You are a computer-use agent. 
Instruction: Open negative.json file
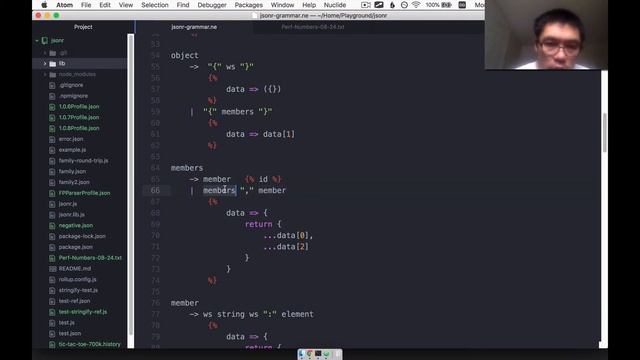tap(76, 225)
